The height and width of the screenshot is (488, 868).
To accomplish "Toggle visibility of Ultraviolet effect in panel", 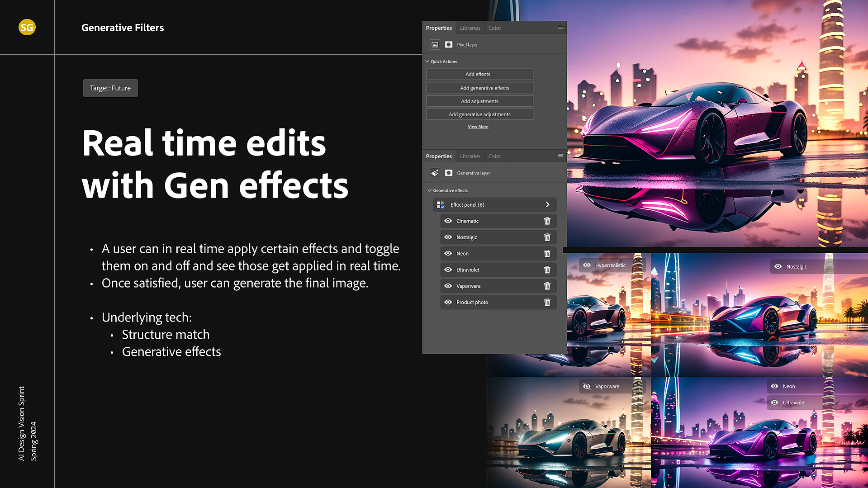I will (448, 270).
